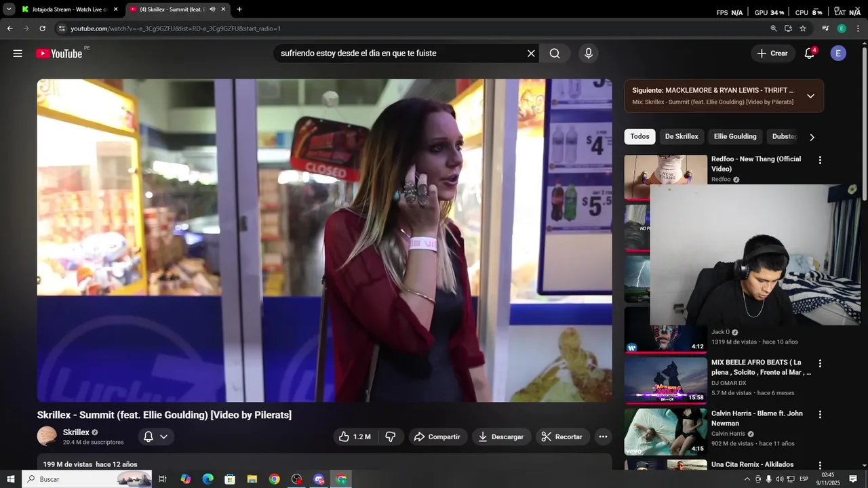Switch to the Jotajoda Stream browser tab

tap(69, 9)
